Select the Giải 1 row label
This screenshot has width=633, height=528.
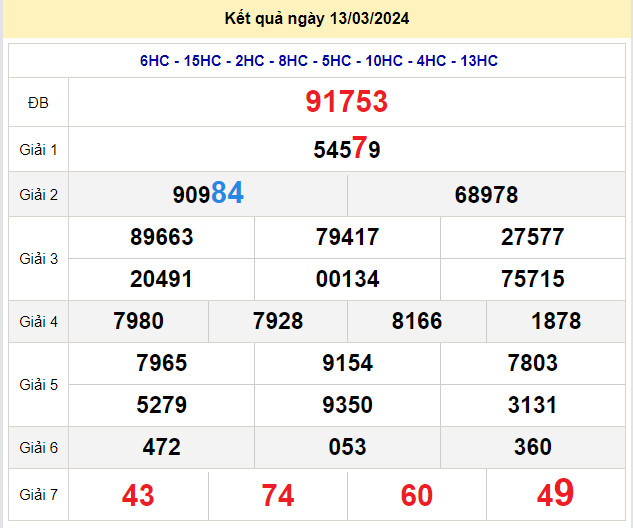click(x=38, y=150)
